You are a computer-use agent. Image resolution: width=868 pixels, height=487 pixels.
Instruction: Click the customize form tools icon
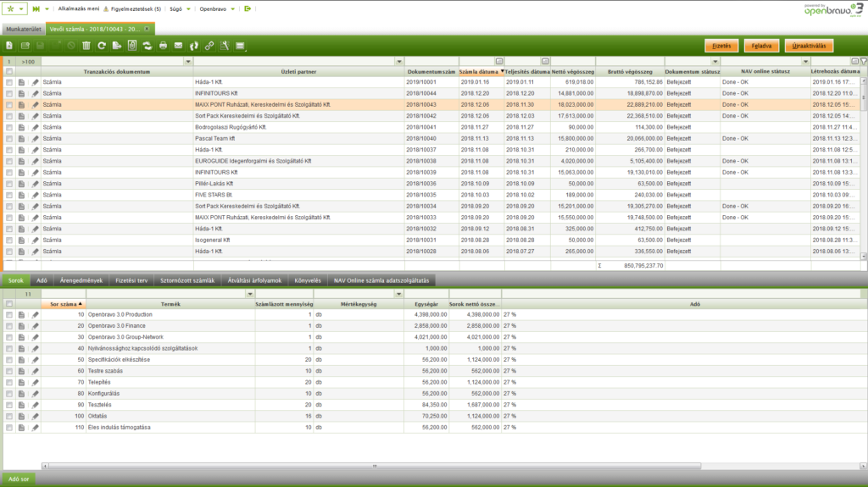(225, 46)
